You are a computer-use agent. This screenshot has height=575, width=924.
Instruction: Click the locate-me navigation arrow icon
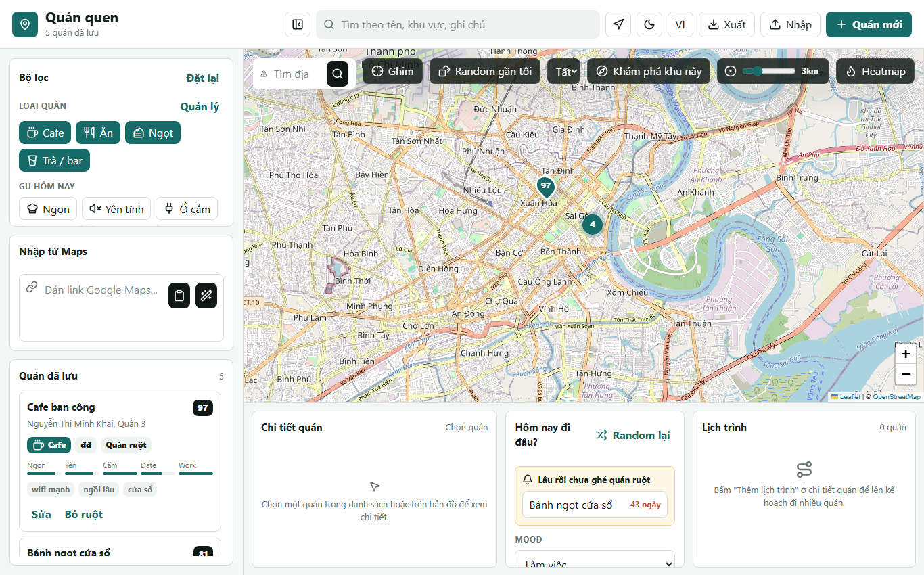pyautogui.click(x=618, y=24)
